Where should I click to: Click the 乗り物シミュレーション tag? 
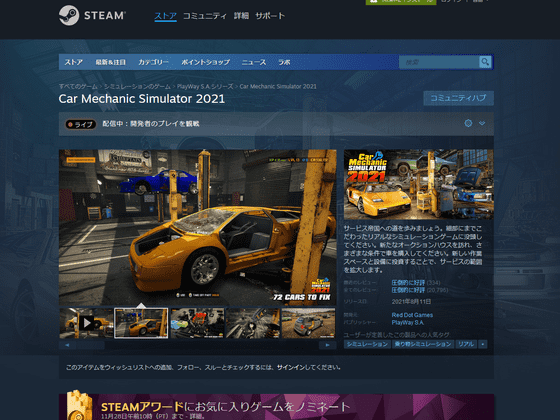(423, 344)
